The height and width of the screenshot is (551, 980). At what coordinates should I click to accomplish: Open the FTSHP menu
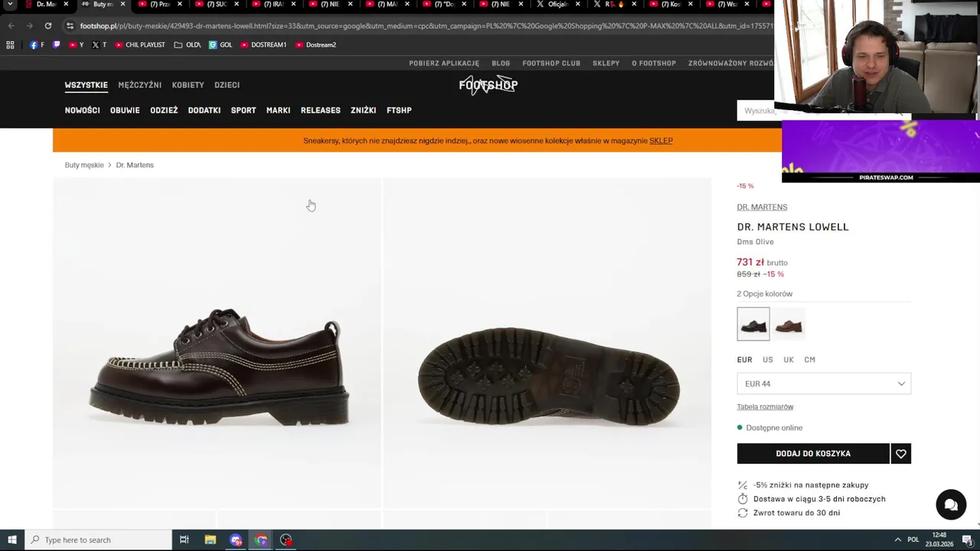point(399,110)
